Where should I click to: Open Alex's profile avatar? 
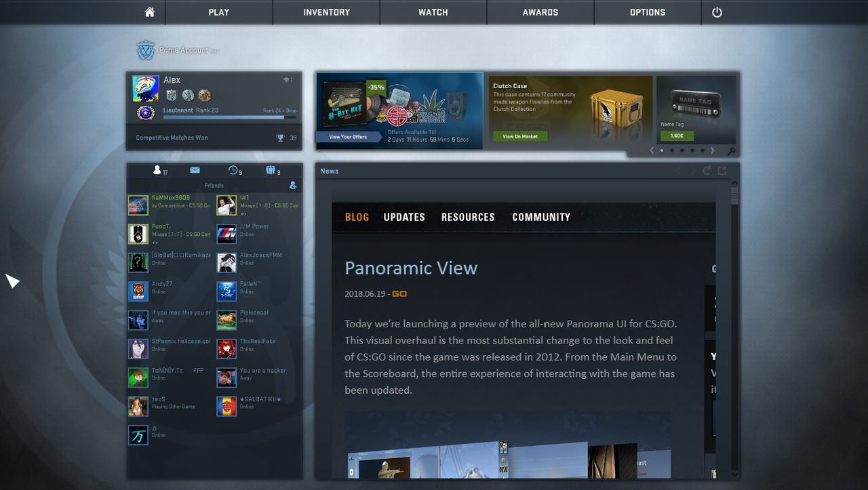pos(146,89)
